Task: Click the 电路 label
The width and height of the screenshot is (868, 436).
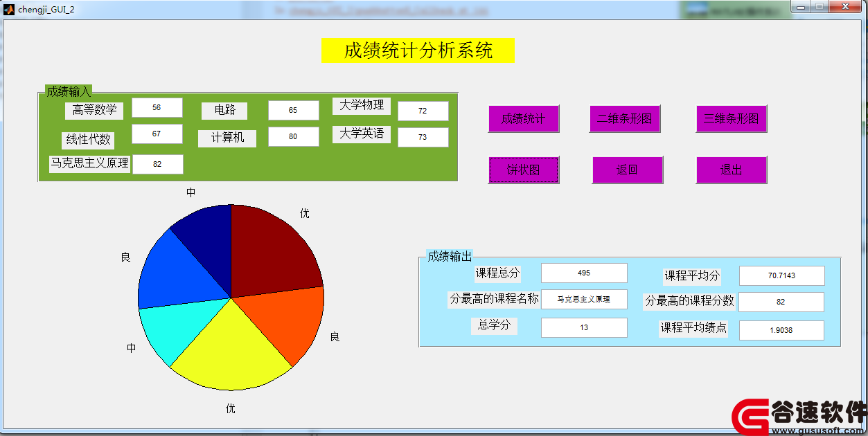Action: 225,110
